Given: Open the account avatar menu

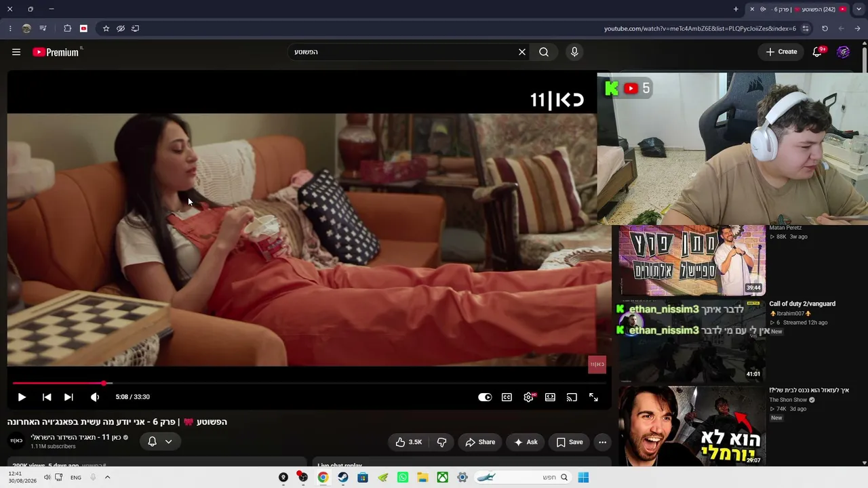Looking at the screenshot, I should pyautogui.click(x=844, y=52).
